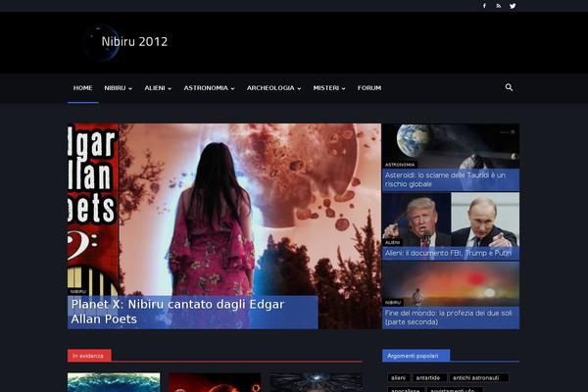Open the ASTRONOMIA menu item

pos(206,88)
